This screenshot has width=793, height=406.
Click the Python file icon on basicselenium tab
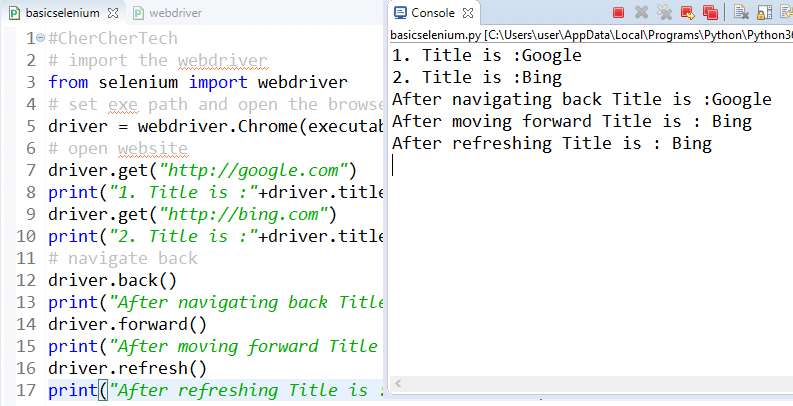point(14,13)
